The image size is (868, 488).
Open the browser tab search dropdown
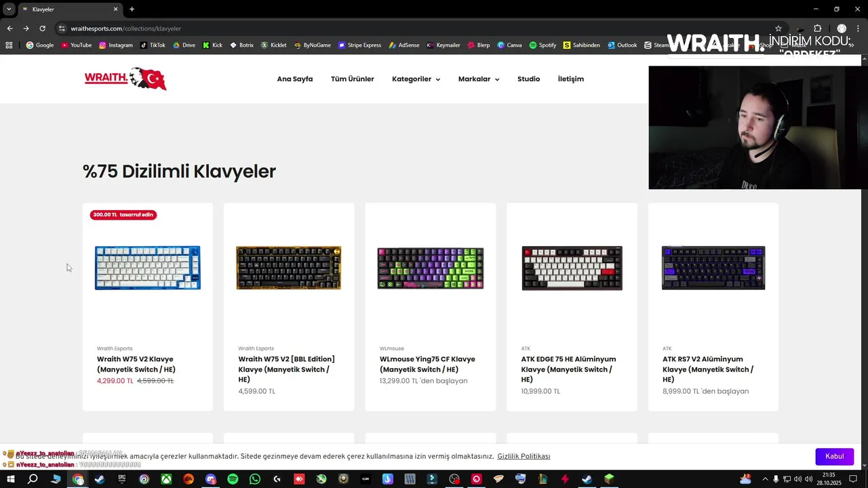coord(9,9)
